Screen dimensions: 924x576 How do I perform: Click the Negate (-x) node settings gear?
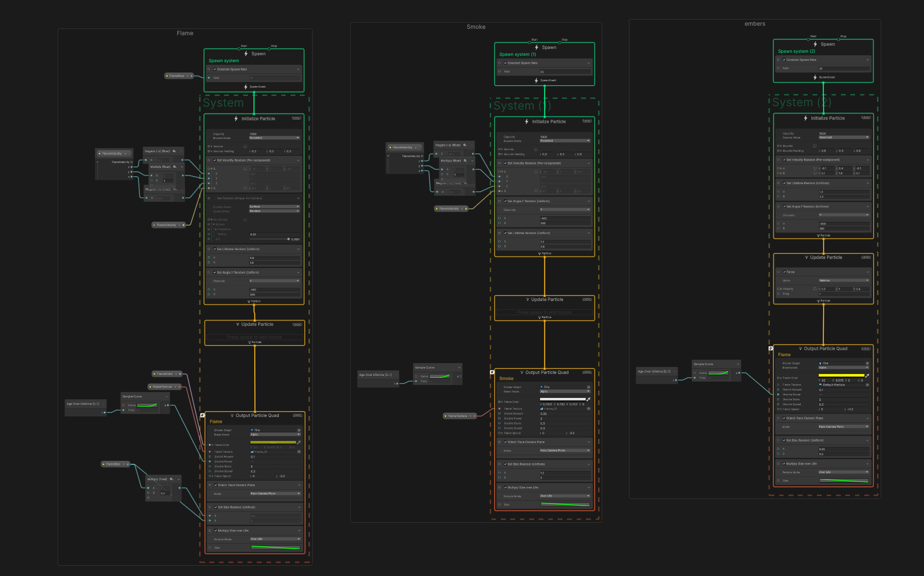(x=174, y=151)
